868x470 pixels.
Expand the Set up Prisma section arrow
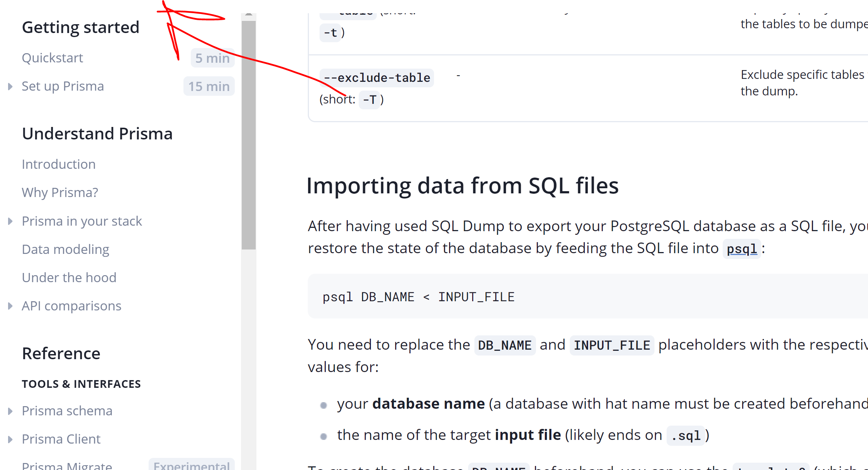pyautogui.click(x=10, y=87)
